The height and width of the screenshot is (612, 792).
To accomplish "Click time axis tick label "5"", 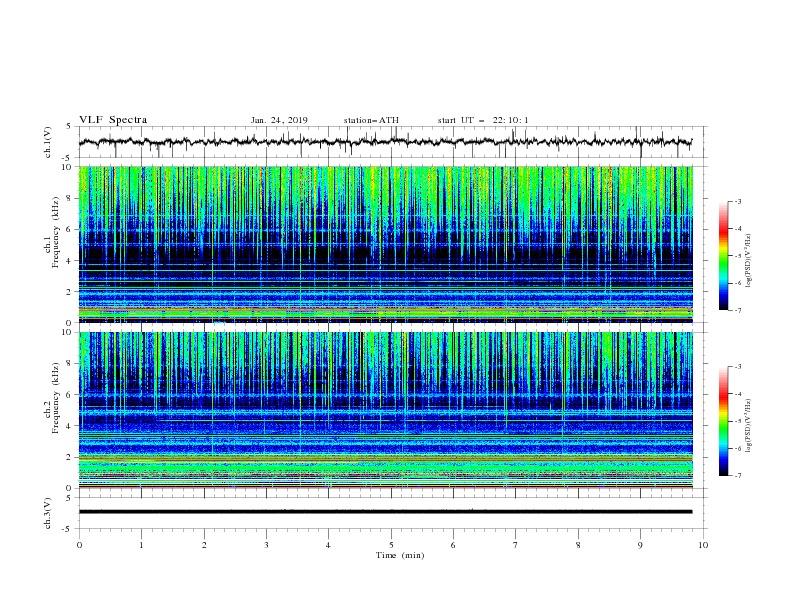I will click(x=391, y=545).
